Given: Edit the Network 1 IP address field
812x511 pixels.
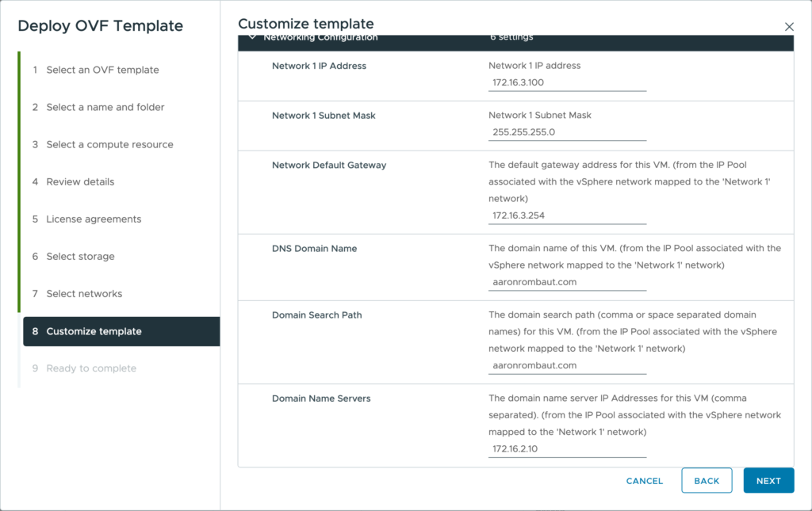Looking at the screenshot, I should pos(567,82).
